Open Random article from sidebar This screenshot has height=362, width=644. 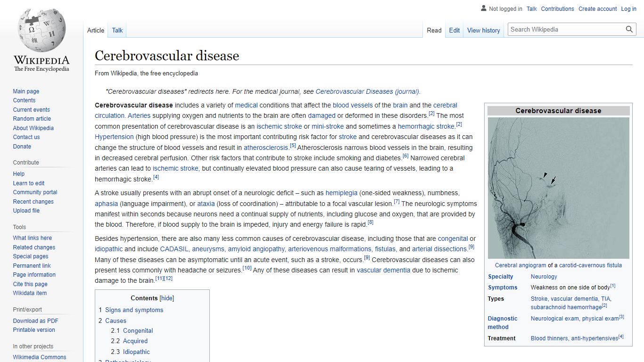tap(32, 119)
